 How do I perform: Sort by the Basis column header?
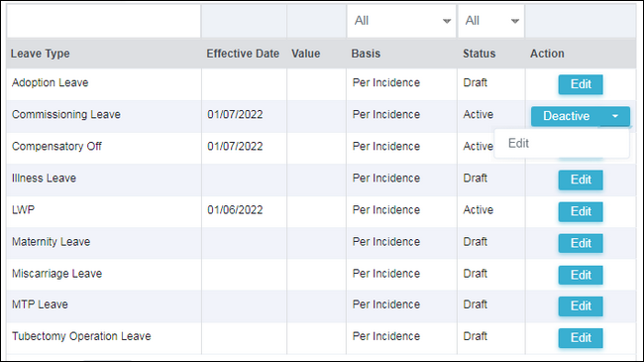pyautogui.click(x=366, y=54)
